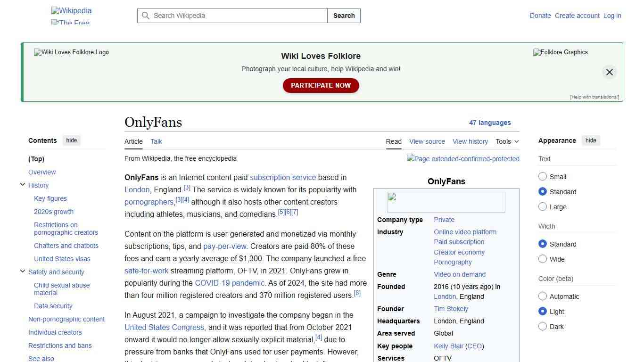Switch to Dark color mode
This screenshot has height=362, width=644.
(x=543, y=326)
